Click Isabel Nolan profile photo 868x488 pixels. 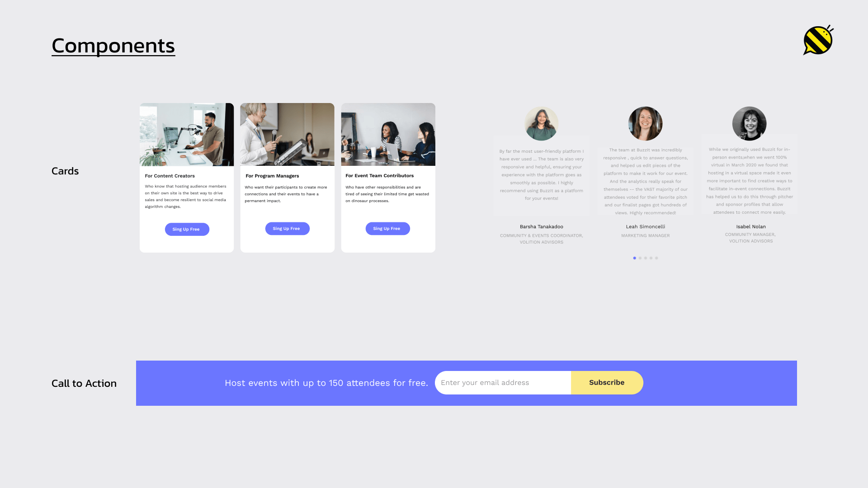(750, 123)
